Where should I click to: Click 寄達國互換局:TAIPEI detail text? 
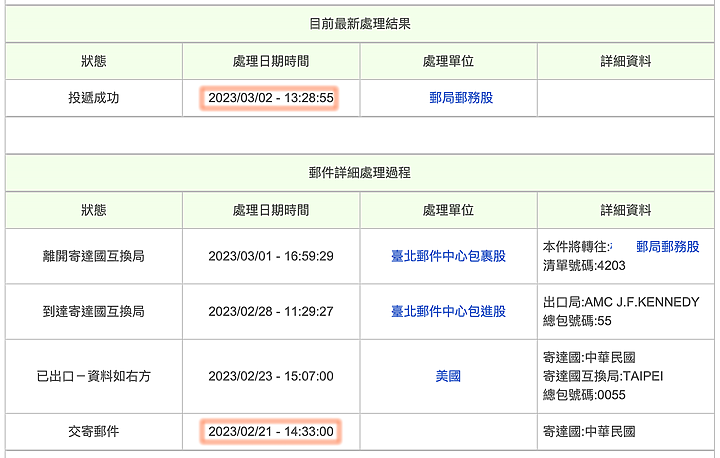tap(603, 376)
